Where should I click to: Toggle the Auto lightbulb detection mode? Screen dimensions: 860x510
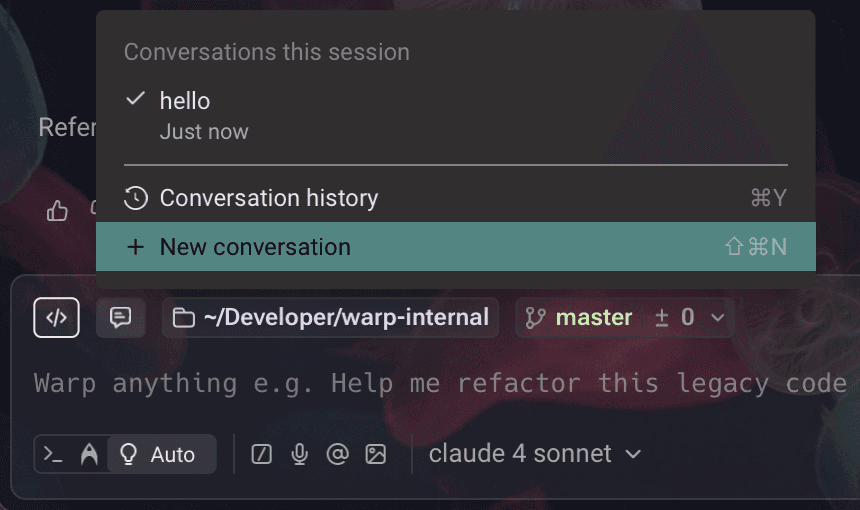click(x=159, y=454)
